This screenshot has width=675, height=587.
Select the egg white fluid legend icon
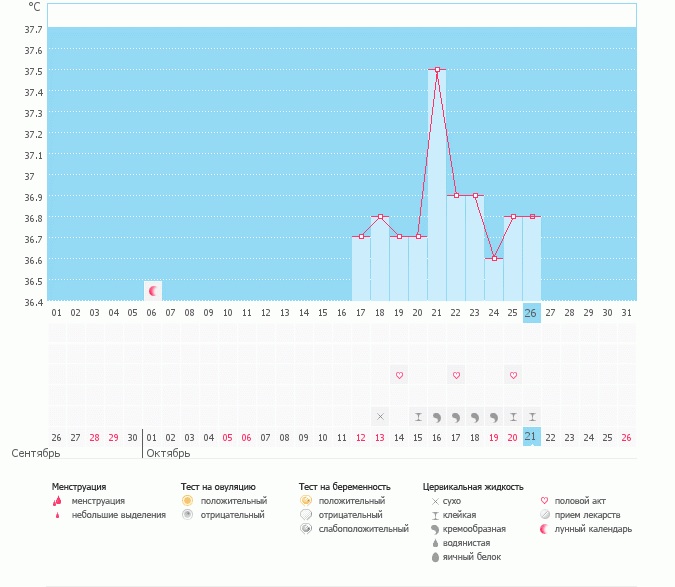pos(434,556)
